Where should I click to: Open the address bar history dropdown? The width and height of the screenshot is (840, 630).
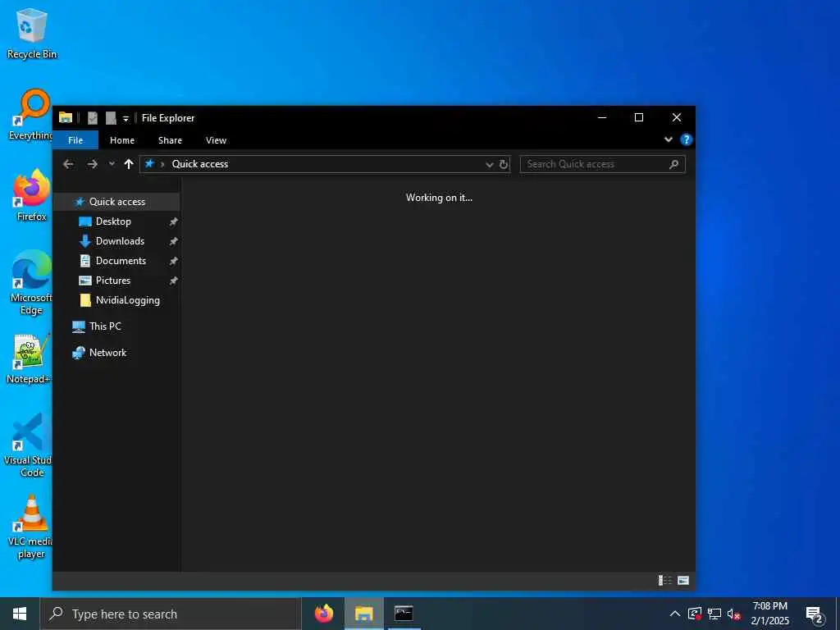pyautogui.click(x=489, y=164)
